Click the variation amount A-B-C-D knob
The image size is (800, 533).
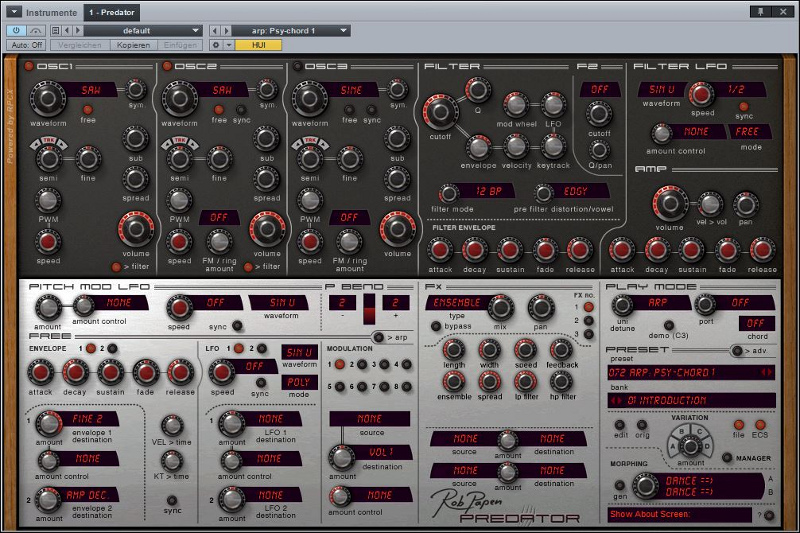(690, 447)
